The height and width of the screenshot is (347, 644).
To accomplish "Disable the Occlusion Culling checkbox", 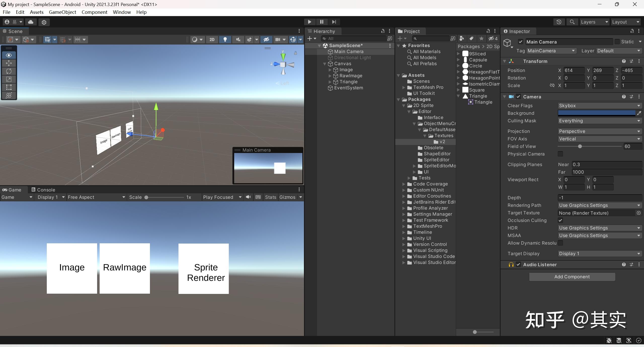I will click(560, 220).
